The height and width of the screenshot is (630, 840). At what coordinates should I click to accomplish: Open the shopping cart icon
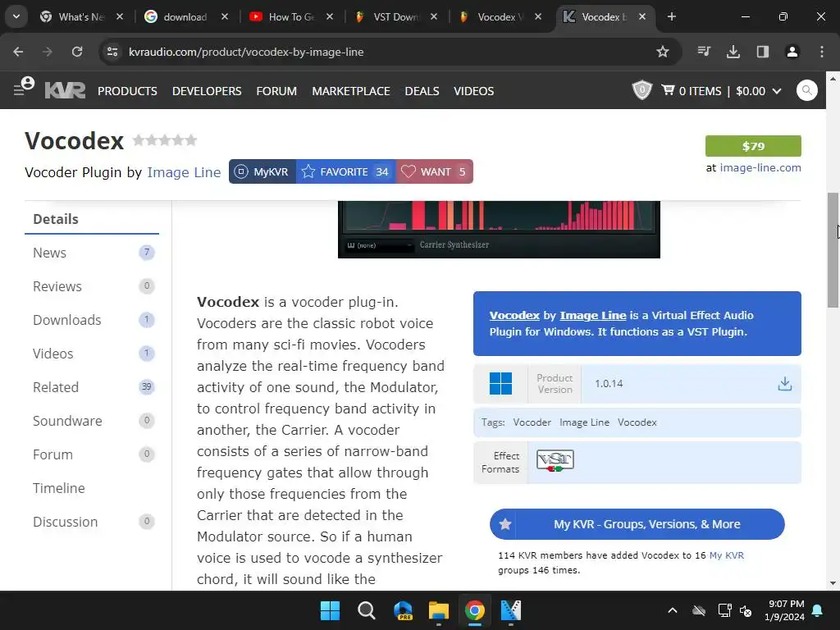[x=668, y=89]
